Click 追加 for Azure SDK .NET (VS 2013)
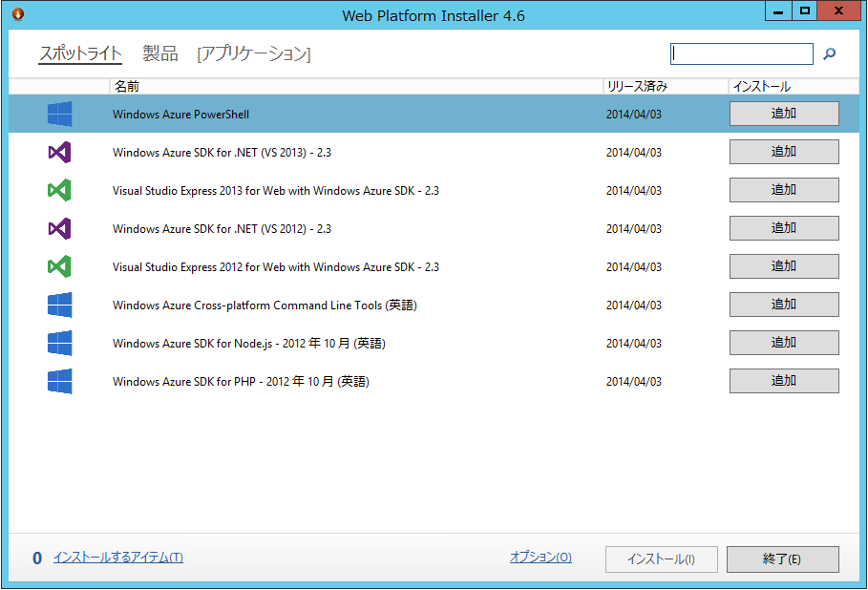Viewport: 868px width, 590px height. tap(784, 152)
